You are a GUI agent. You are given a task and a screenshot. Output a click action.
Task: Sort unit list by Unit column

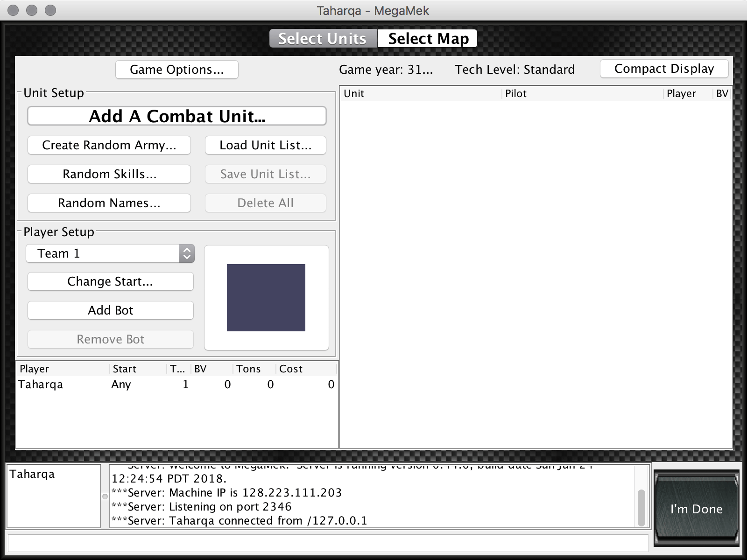(x=422, y=93)
